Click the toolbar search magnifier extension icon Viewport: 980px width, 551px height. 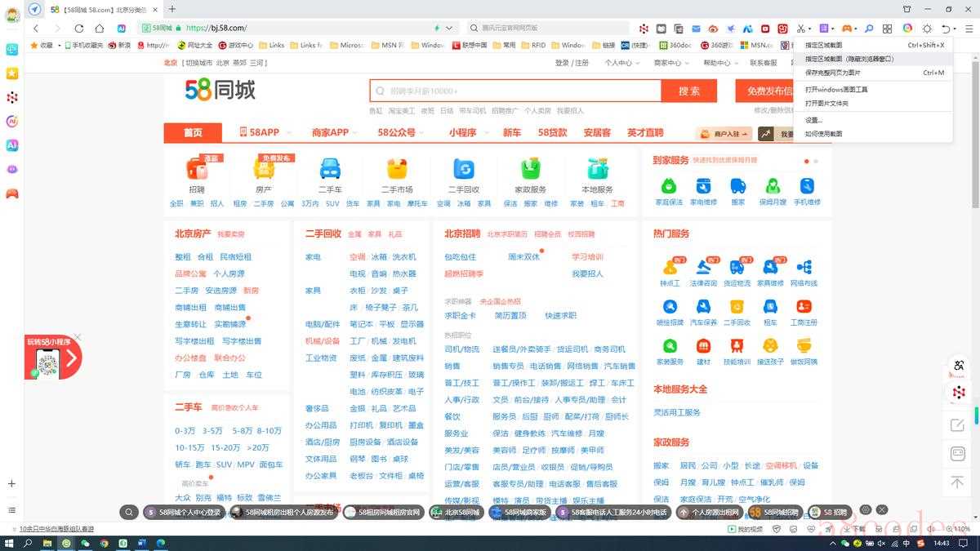pyautogui.click(x=869, y=29)
